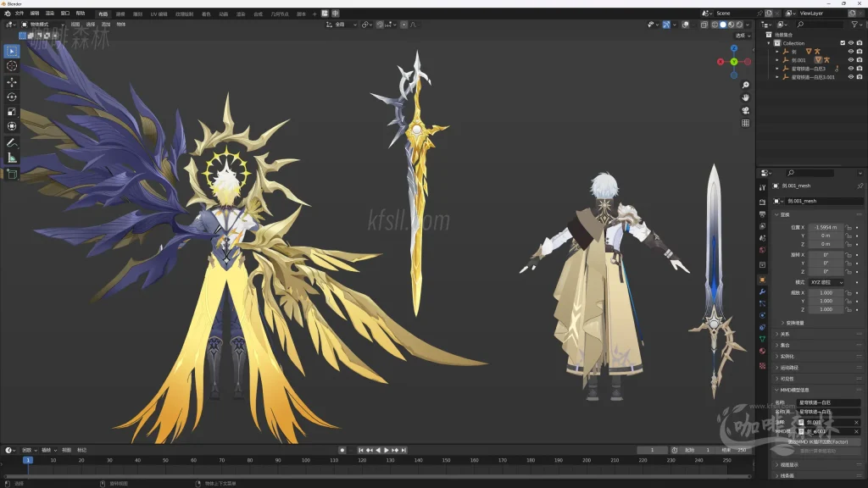Click the viewport zoom magnifier icon
The height and width of the screenshot is (488, 868).
(x=746, y=85)
